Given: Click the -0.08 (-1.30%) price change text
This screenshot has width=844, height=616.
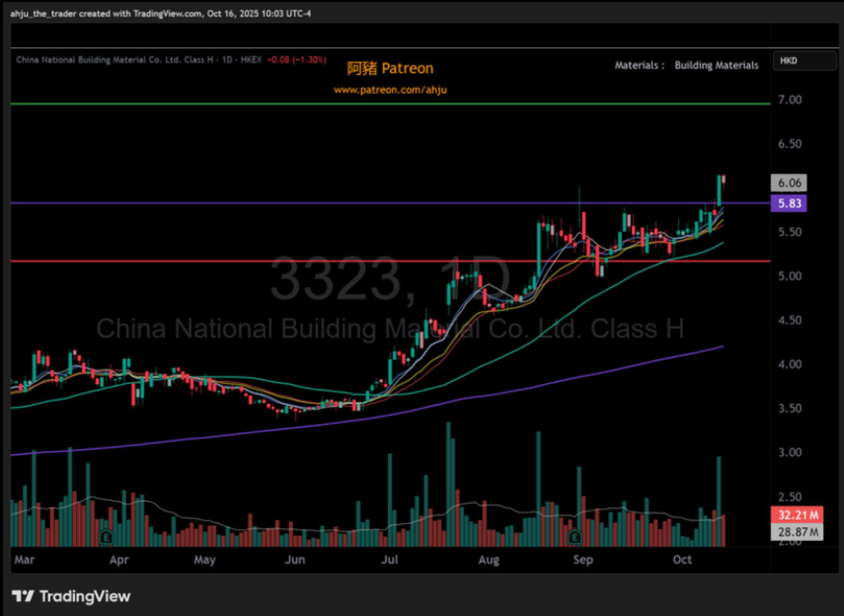Looking at the screenshot, I should pyautogui.click(x=297, y=60).
